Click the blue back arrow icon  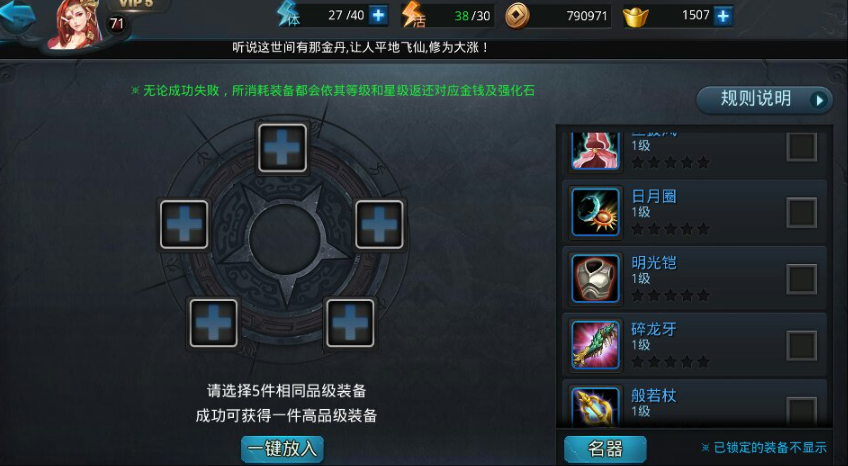[x=17, y=16]
